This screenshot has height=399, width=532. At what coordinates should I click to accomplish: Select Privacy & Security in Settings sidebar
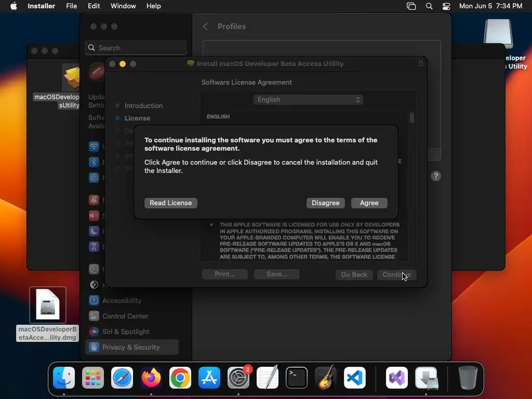(132, 347)
